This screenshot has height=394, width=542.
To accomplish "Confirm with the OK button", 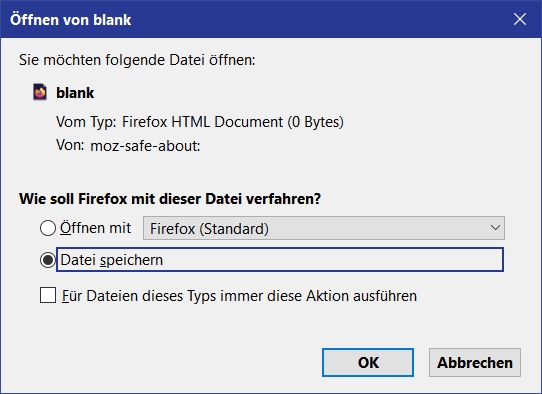I will pos(368,363).
